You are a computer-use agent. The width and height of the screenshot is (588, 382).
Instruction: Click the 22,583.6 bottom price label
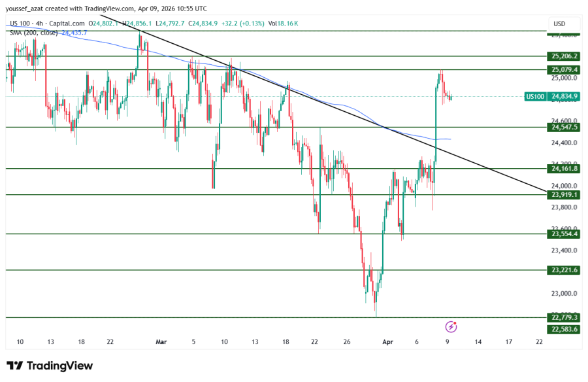565,329
